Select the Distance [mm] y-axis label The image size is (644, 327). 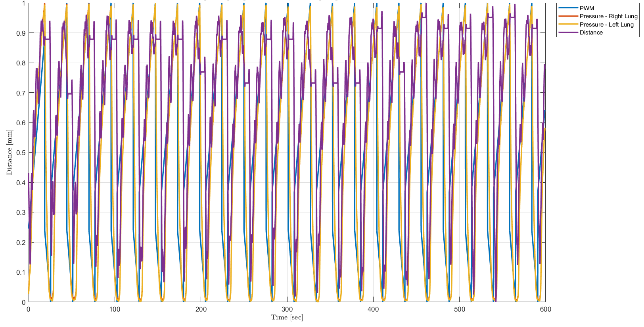point(9,152)
